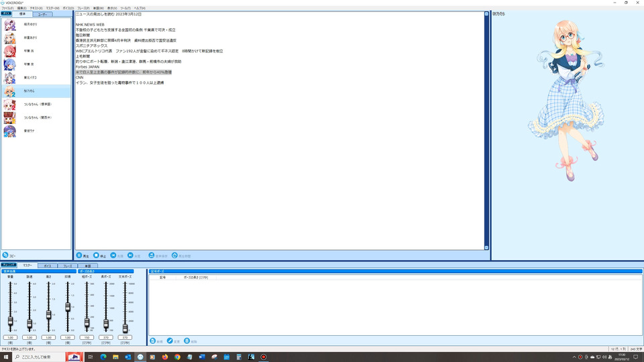Select the 東北イタコ voice avatar
Image resolution: width=644 pixels, height=362 pixels.
click(9, 78)
